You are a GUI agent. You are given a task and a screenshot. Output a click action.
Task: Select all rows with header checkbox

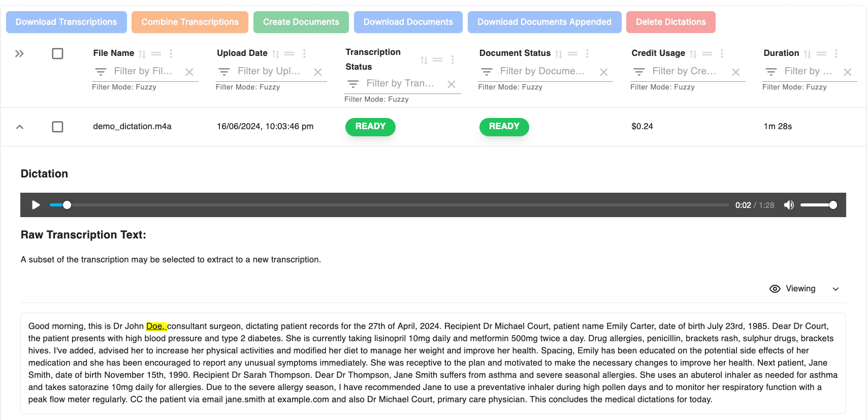click(x=57, y=53)
